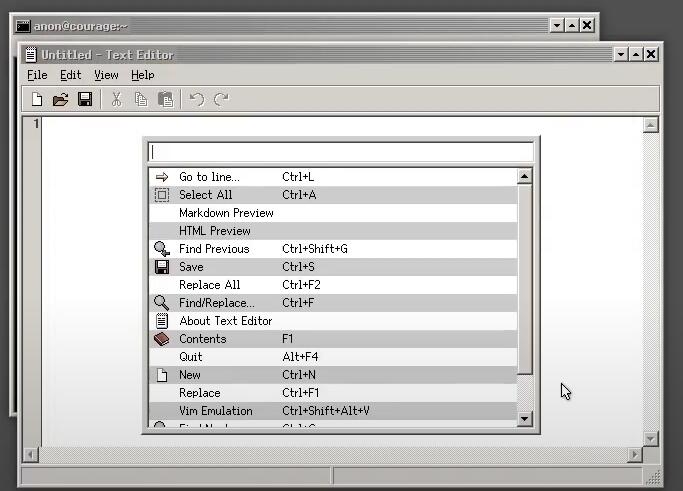
Task: Pick Markdown Preview from the command list
Action: coord(226,213)
